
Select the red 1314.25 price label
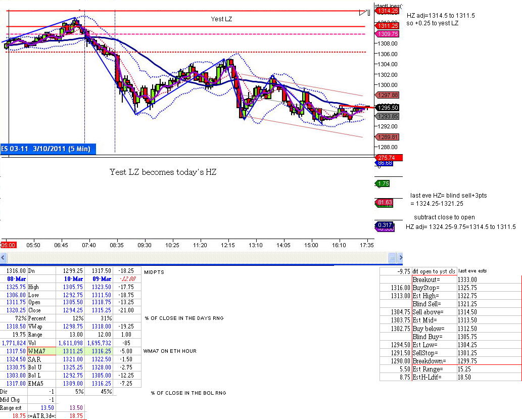[x=387, y=11]
